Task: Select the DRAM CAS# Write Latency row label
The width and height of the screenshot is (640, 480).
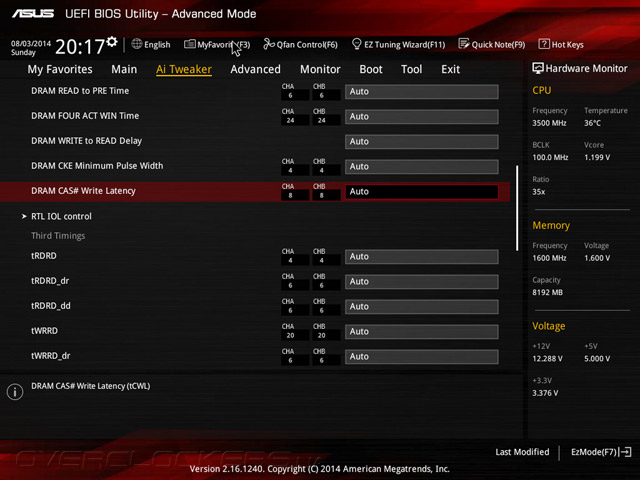Action: [x=83, y=191]
